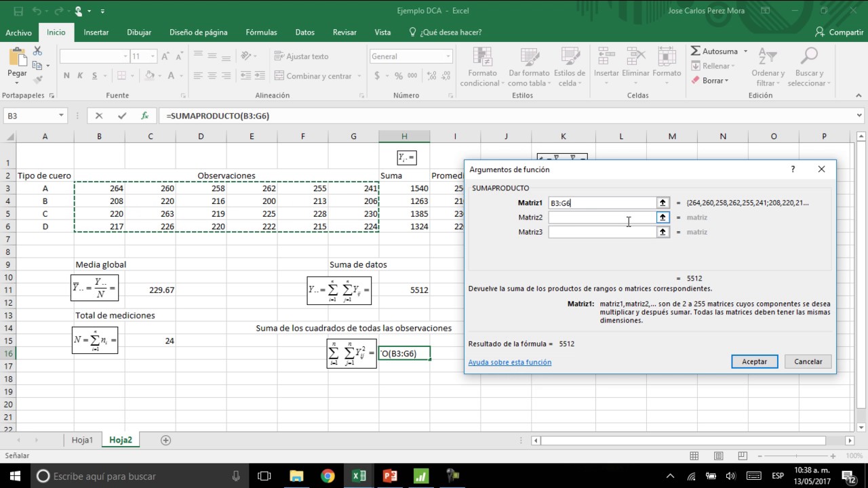Open Formato condicional menu
Screen dimensions: 868x488
[x=482, y=67]
